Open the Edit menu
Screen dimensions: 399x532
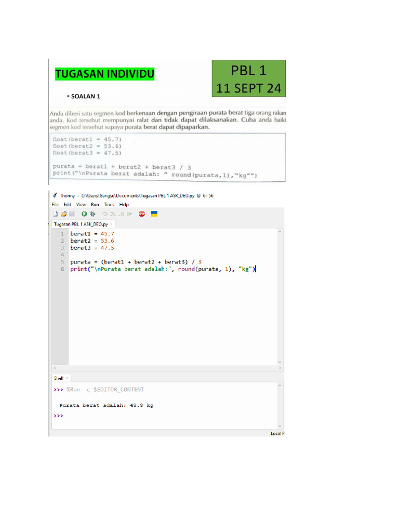(x=67, y=205)
